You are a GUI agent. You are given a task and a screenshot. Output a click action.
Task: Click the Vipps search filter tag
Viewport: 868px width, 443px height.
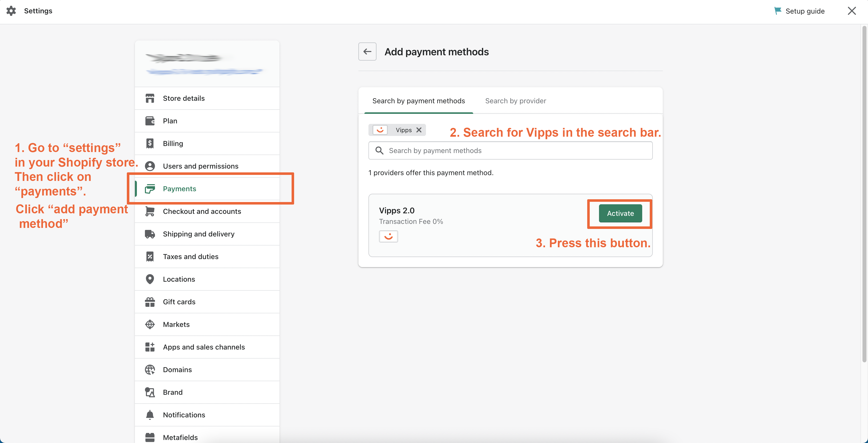(398, 129)
